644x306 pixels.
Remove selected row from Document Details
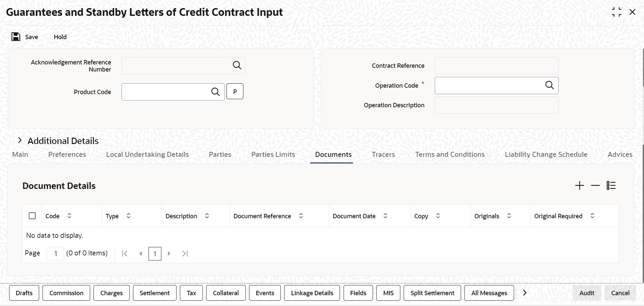pyautogui.click(x=595, y=186)
